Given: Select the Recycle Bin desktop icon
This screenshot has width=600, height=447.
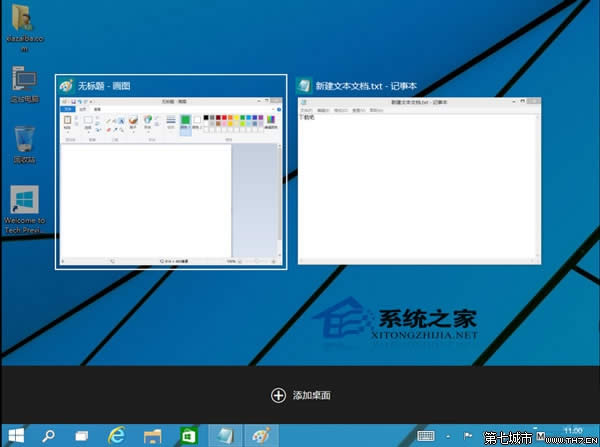Looking at the screenshot, I should [24, 140].
